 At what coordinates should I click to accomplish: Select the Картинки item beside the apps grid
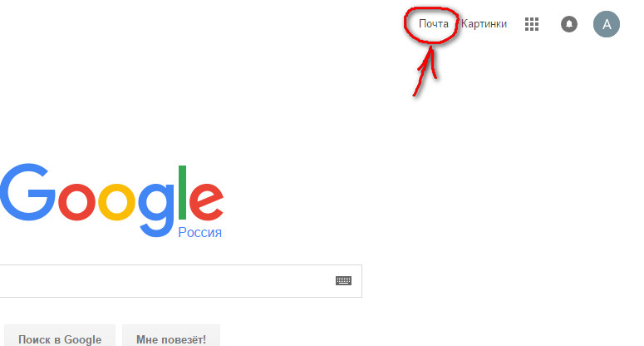pyautogui.click(x=484, y=24)
